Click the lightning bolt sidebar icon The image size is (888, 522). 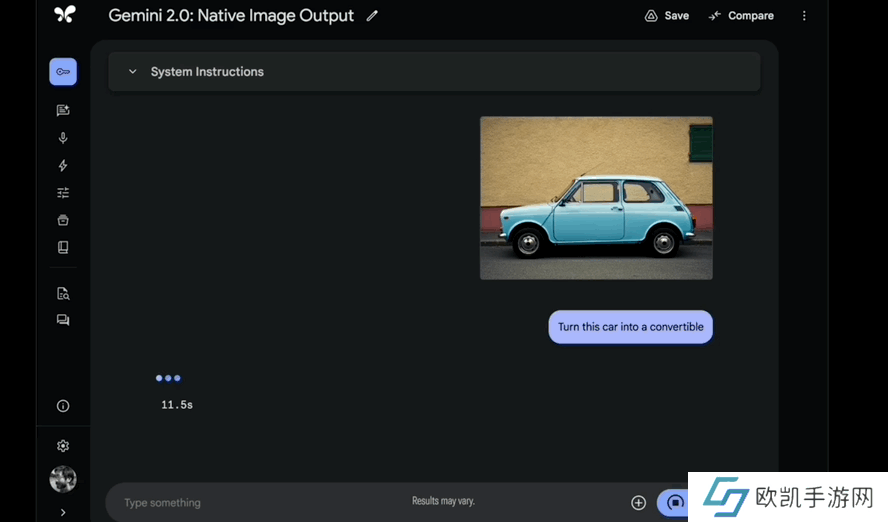tap(63, 166)
